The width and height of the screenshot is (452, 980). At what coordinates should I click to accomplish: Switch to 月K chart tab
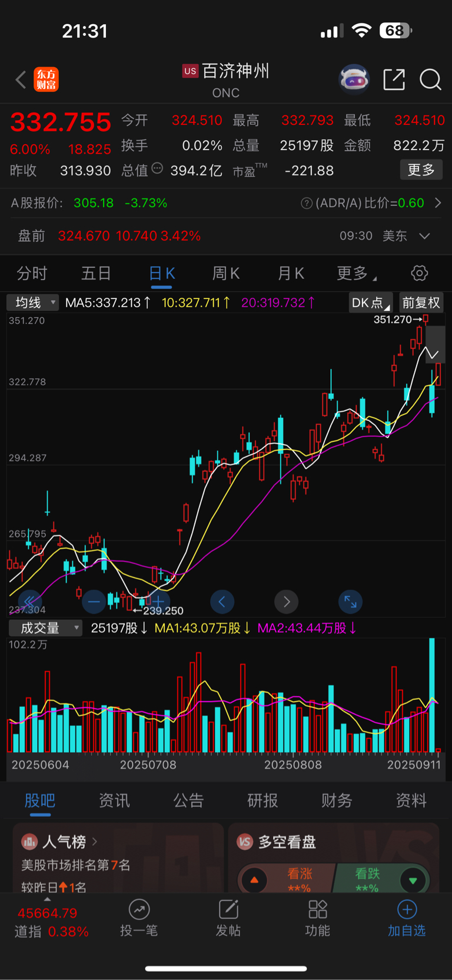[291, 273]
